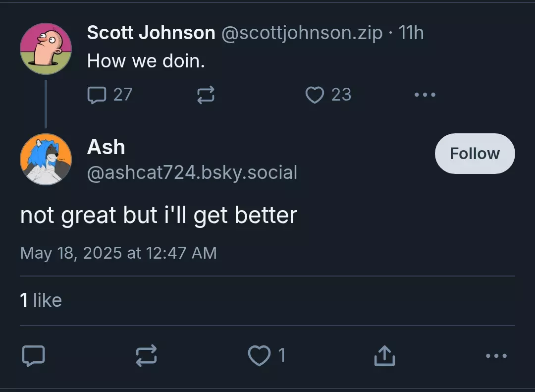
Task: Open Ash display name profile
Action: 106,147
